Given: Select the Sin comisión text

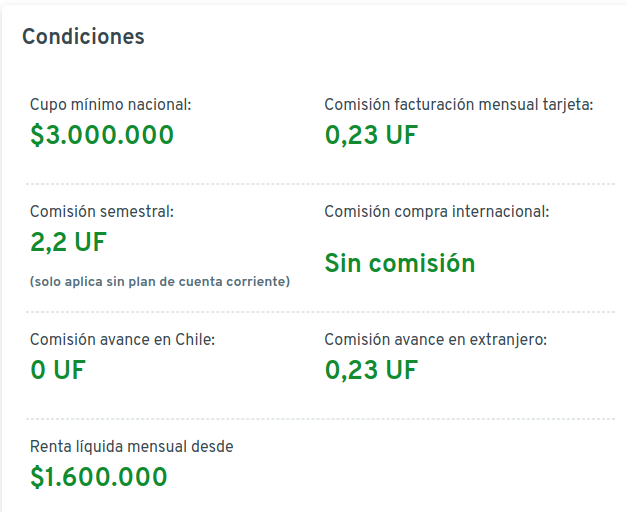Looking at the screenshot, I should (x=400, y=263).
